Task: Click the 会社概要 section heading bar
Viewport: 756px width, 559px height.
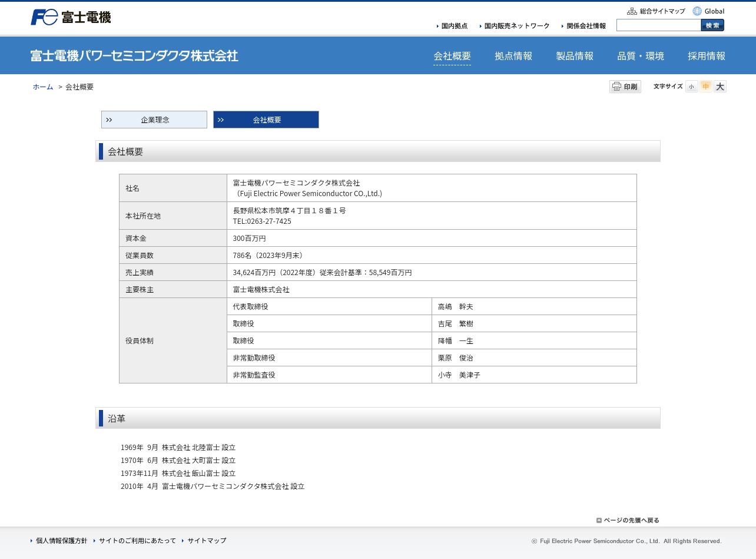Action: tap(378, 151)
